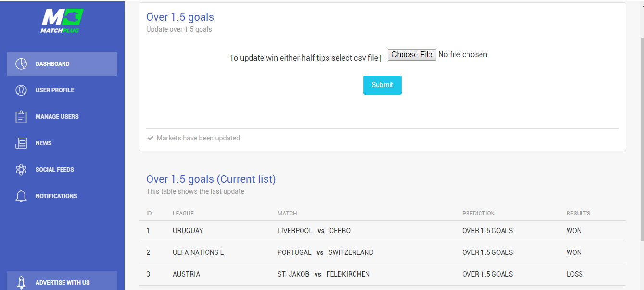
Task: Click the Advertise With Us rocket icon
Action: click(21, 282)
